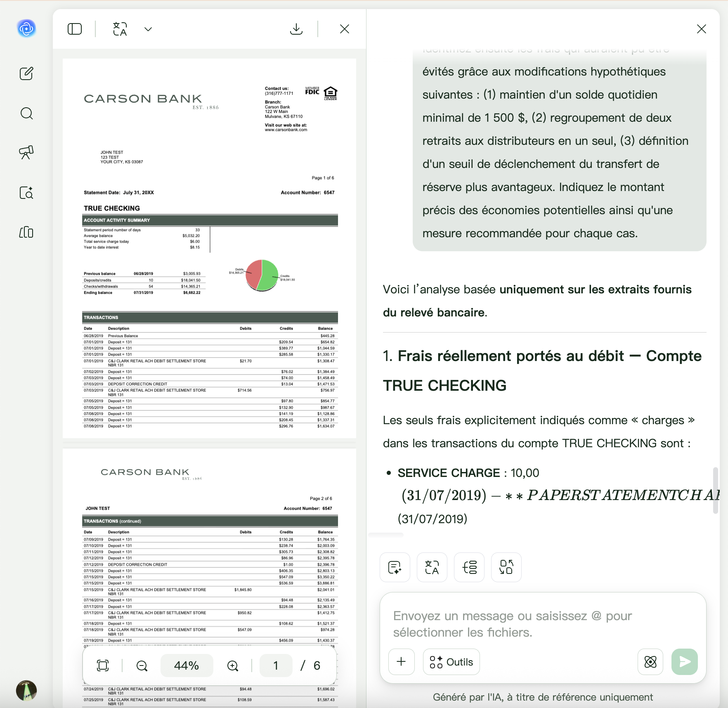Click the FDIC member logo
The height and width of the screenshot is (708, 728).
pos(312,91)
